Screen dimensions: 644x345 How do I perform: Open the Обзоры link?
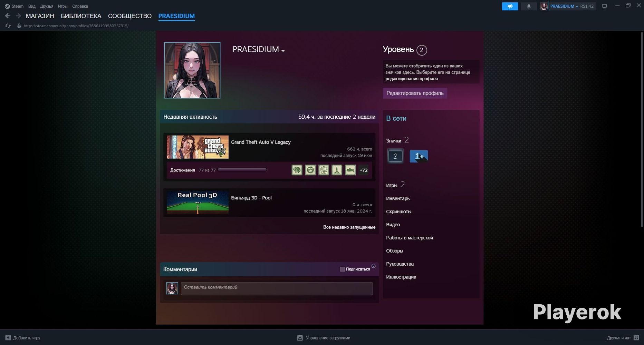point(395,251)
